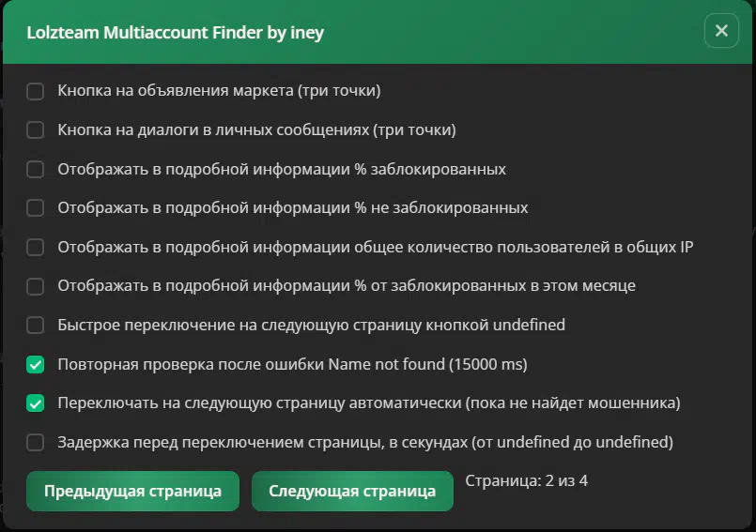Click the 'Страница: 2 из 4' indicator
Screen dimensions: 756x532
(x=526, y=481)
